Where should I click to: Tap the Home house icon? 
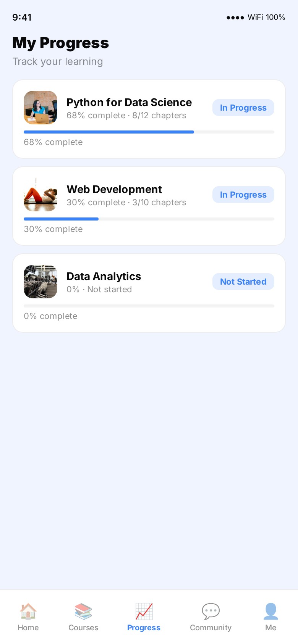28,611
